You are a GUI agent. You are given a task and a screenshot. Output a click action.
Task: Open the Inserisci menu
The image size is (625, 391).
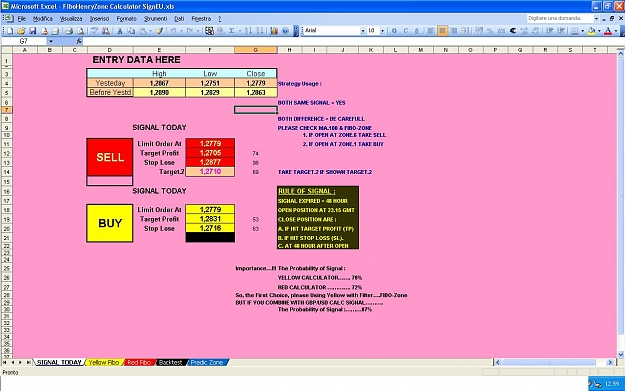pyautogui.click(x=100, y=19)
